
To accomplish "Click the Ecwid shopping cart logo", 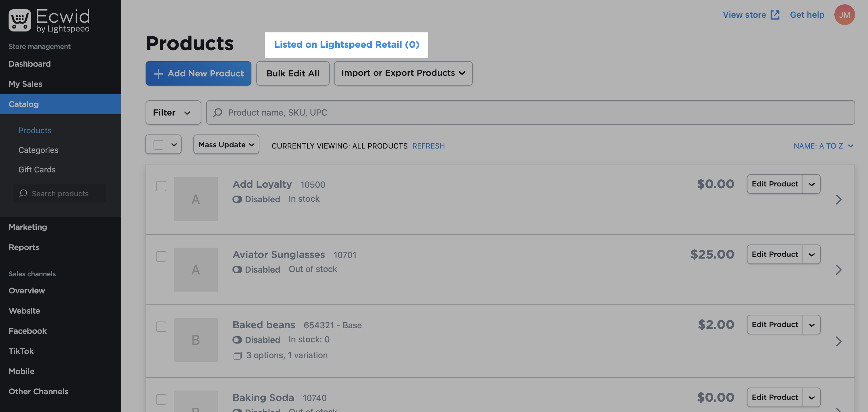I will pyautogui.click(x=20, y=20).
